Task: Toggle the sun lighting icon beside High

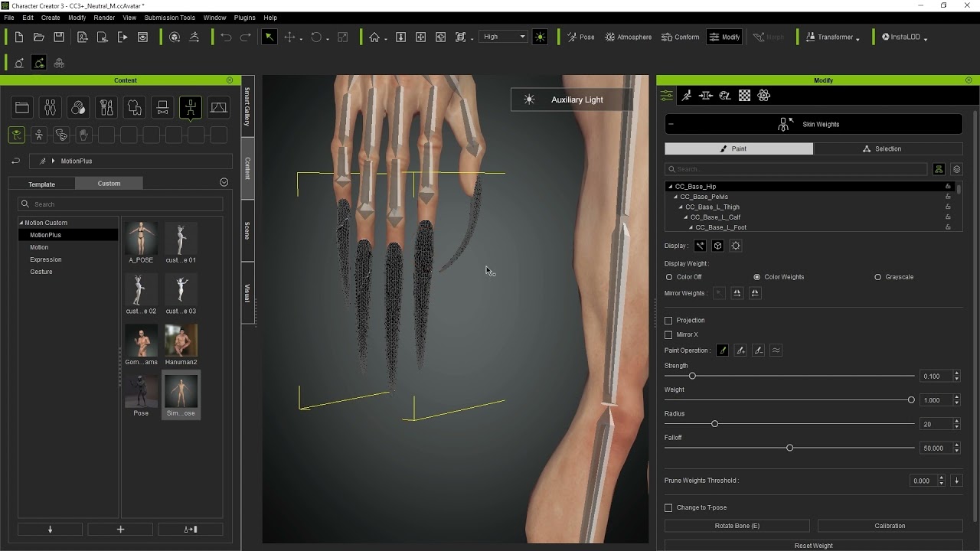Action: click(x=541, y=37)
